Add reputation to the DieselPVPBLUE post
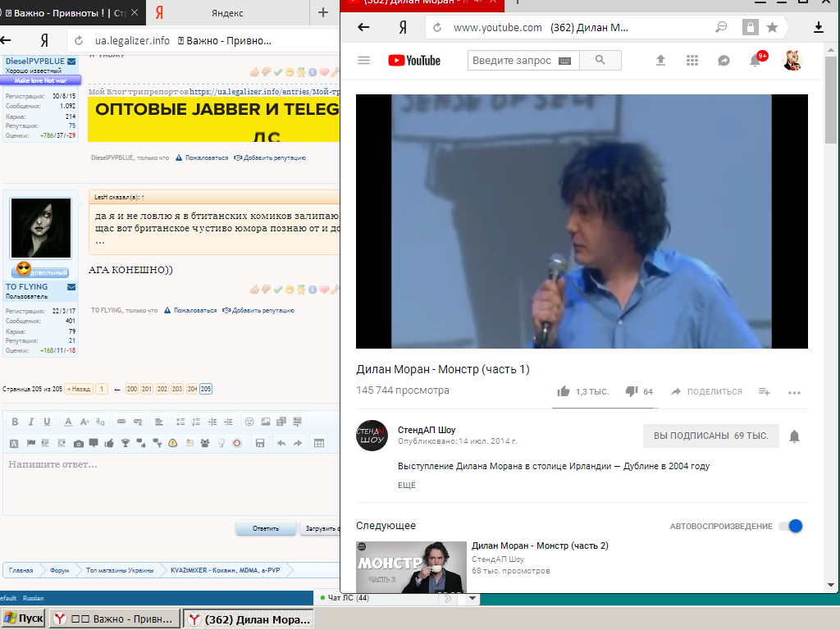The height and width of the screenshot is (630, 840). (x=274, y=157)
